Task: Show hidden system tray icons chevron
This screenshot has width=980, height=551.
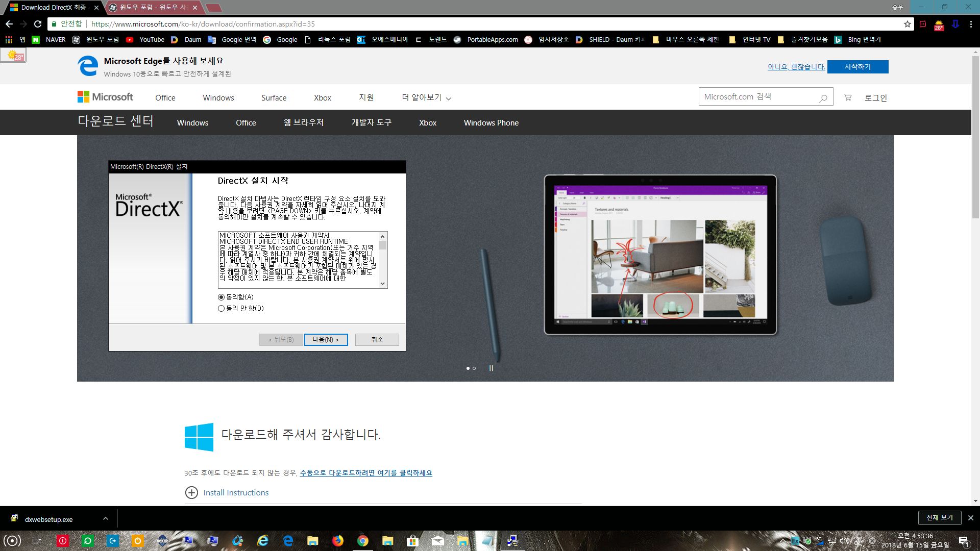Action: 782,540
